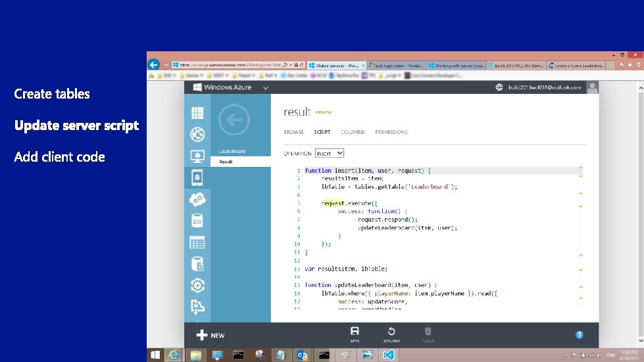Screen dimensions: 644x362
Task: Click the account email build2013wcl051@outlook.com
Action: pos(545,87)
